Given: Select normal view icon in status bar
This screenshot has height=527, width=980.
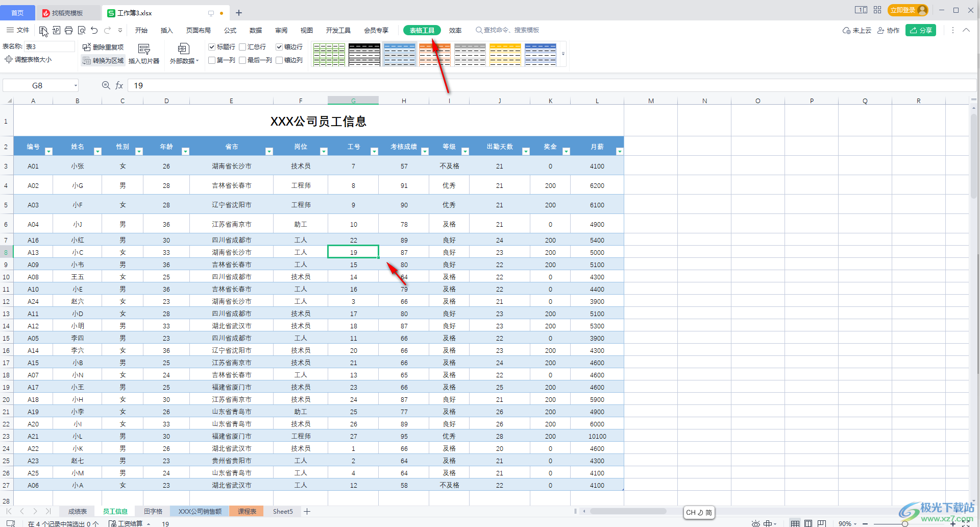Looking at the screenshot, I should (795, 523).
